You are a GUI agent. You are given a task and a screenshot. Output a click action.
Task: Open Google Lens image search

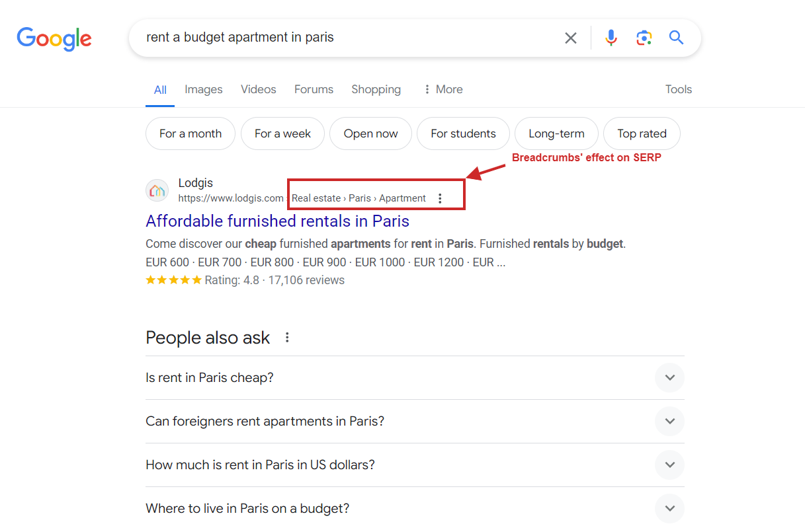coord(644,38)
